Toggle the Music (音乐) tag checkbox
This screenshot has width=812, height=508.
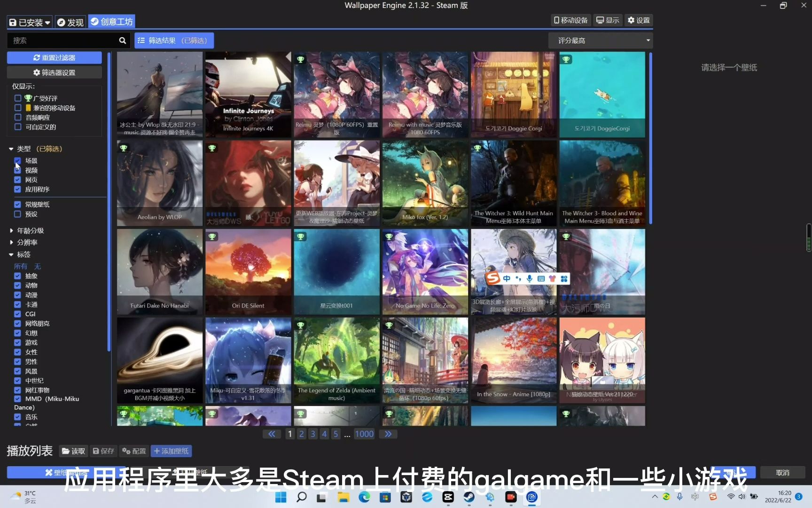[17, 417]
